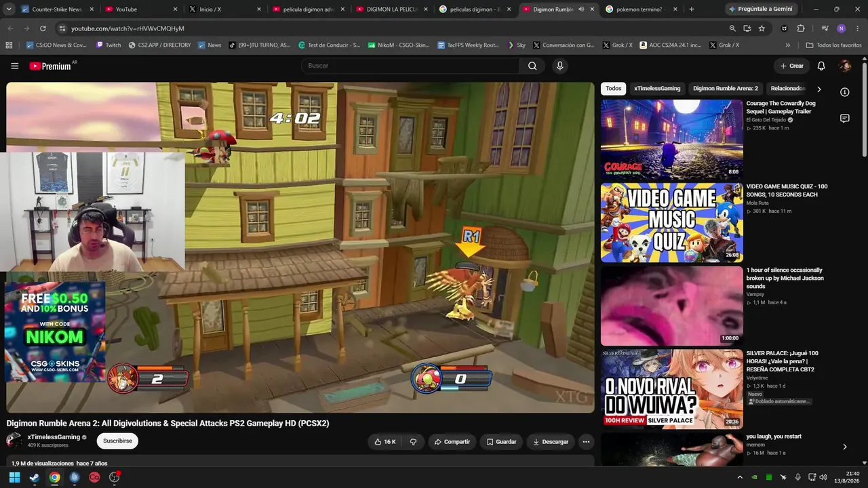Save the video with Guardar
Screen dimensions: 868x488
[x=501, y=442]
